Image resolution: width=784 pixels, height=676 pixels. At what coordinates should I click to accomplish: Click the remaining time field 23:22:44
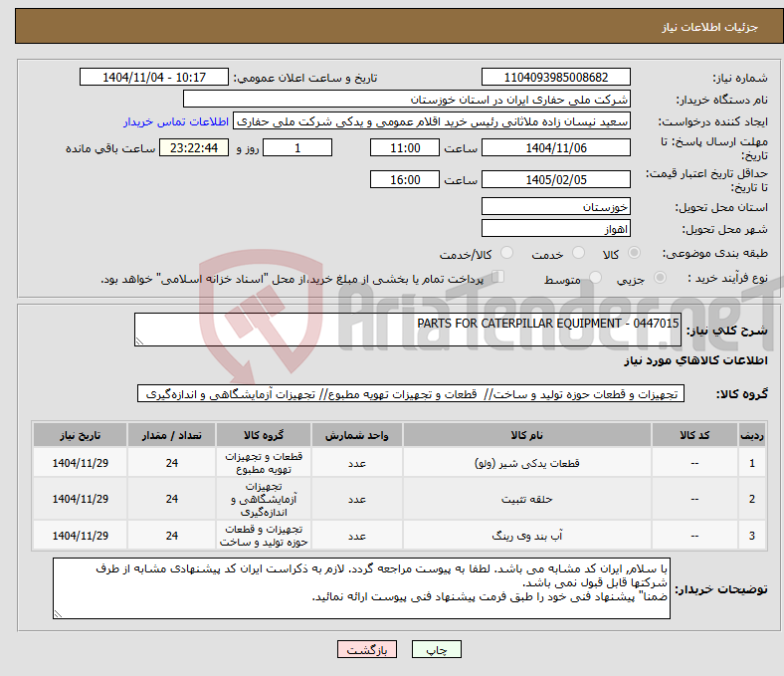click(x=194, y=147)
